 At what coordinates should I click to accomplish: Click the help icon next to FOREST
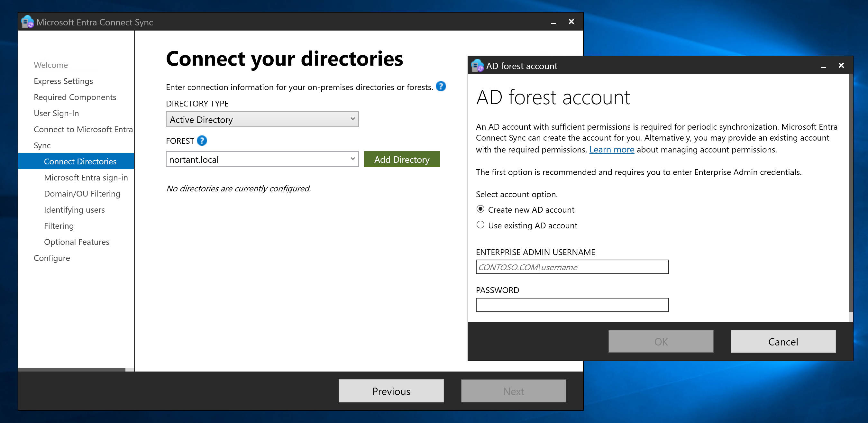(202, 141)
